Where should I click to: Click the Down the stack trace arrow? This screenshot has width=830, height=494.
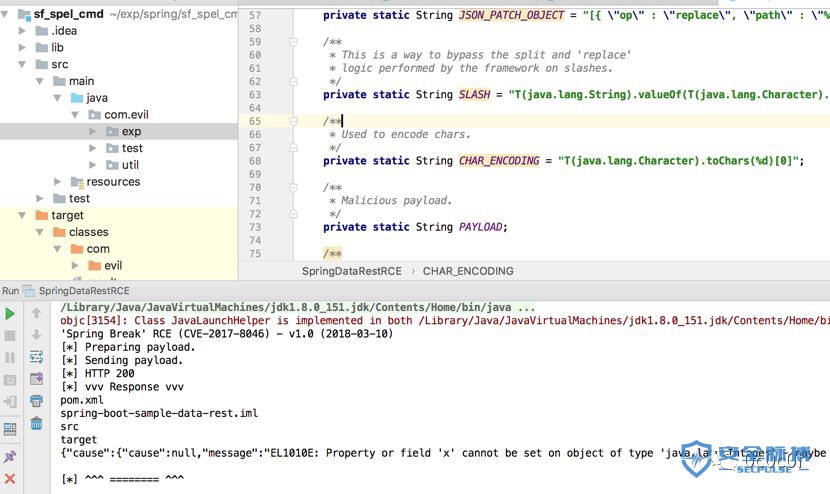pyautogui.click(x=37, y=335)
